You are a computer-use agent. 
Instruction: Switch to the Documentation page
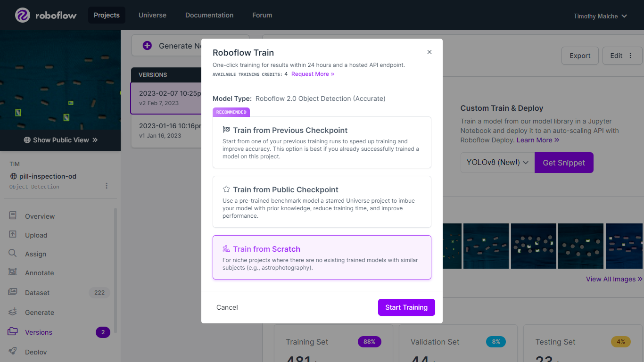(209, 15)
